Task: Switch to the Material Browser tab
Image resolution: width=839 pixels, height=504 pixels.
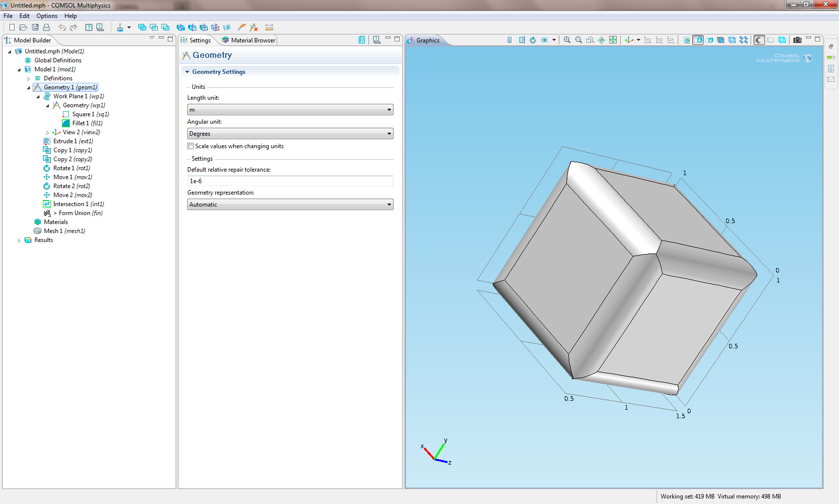Action: (249, 40)
